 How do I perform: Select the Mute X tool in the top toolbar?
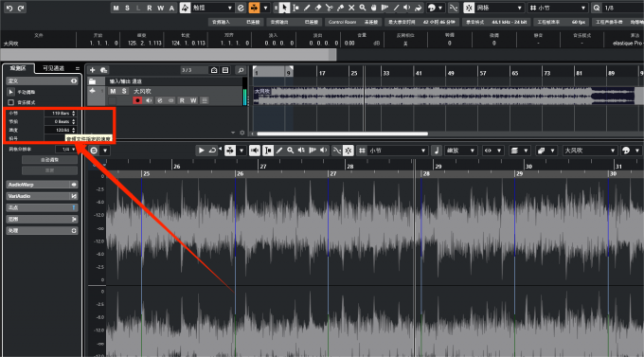[x=351, y=8]
